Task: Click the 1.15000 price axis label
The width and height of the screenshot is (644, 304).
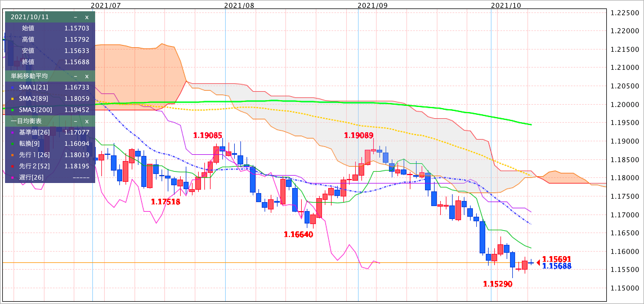Action: coord(624,288)
